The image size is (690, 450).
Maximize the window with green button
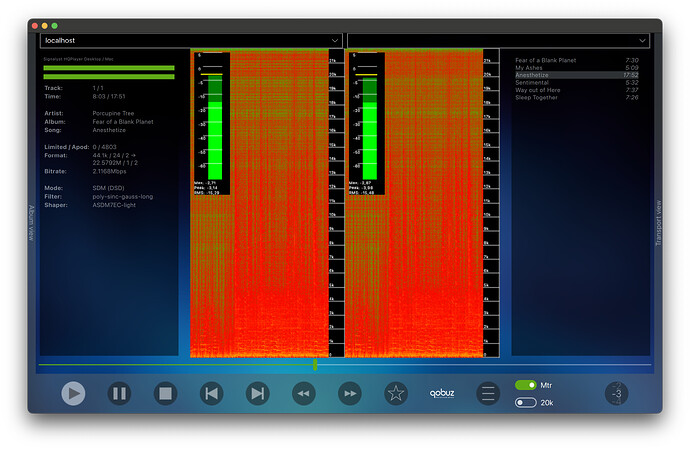(55, 26)
